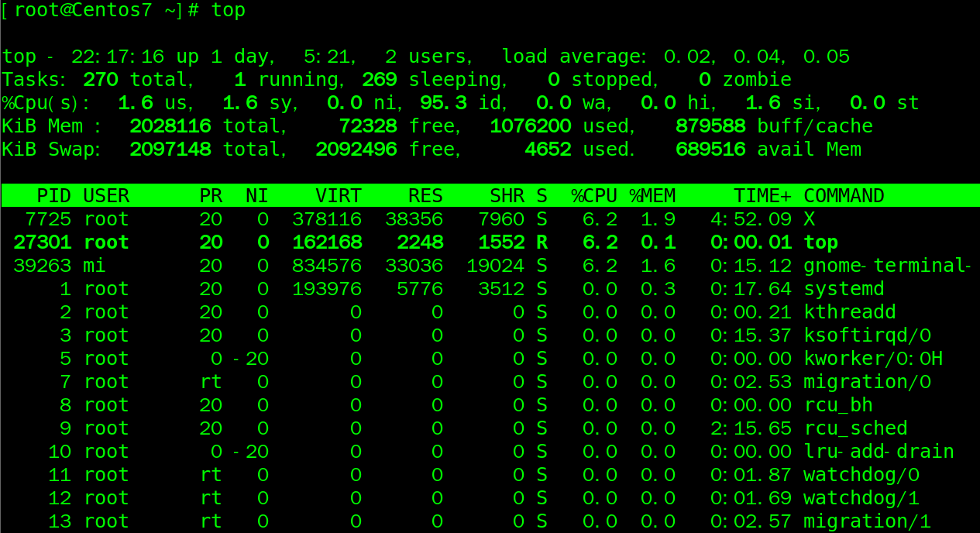Click the '0.0 wa' CPU value
Viewport: 980px width, 533px height.
571,103
